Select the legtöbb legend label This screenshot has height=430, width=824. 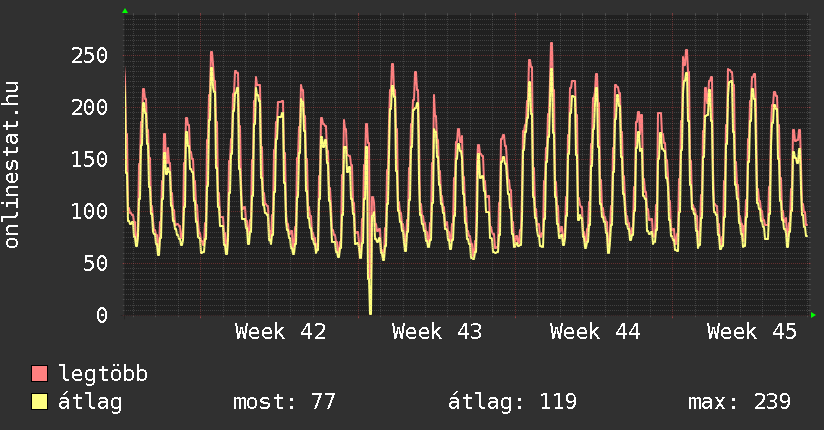point(104,374)
